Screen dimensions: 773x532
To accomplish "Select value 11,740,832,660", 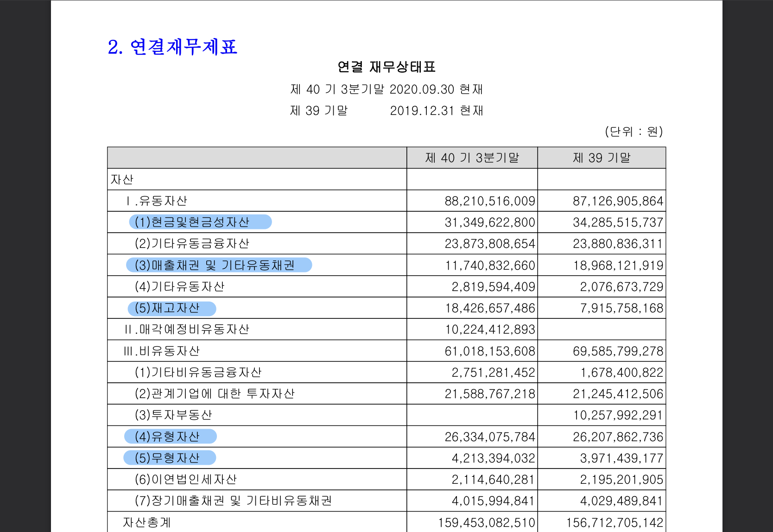I will coord(490,266).
